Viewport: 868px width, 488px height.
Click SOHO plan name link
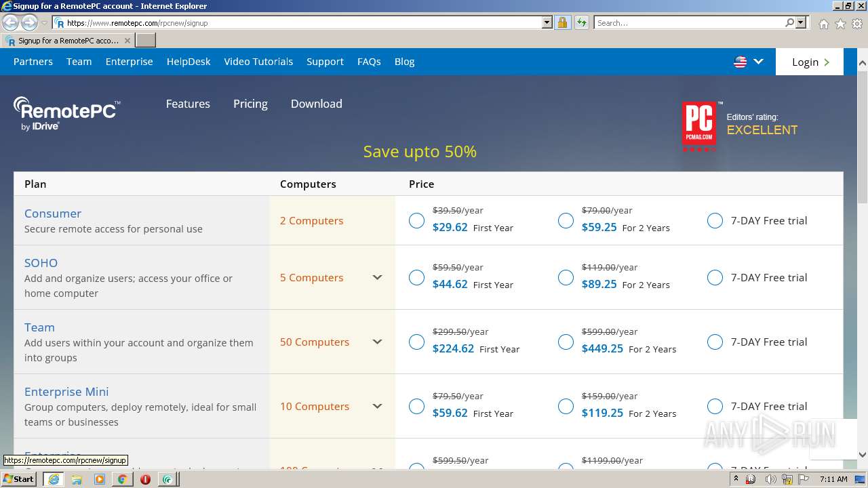tap(41, 263)
